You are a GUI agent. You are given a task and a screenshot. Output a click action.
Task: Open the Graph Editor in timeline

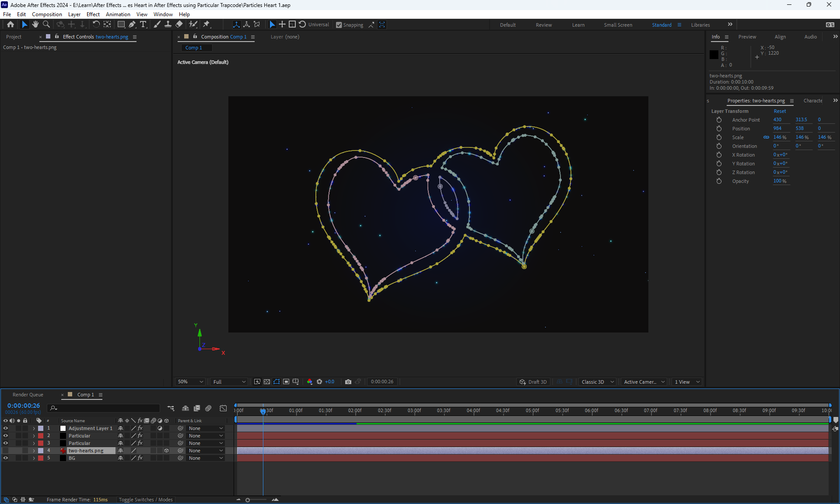(223, 408)
